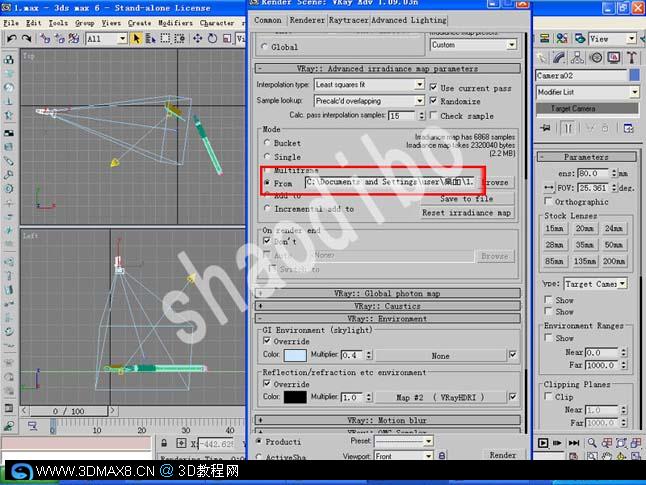The width and height of the screenshot is (646, 485).
Task: Toggle the Randomize checkbox
Action: pyautogui.click(x=433, y=101)
